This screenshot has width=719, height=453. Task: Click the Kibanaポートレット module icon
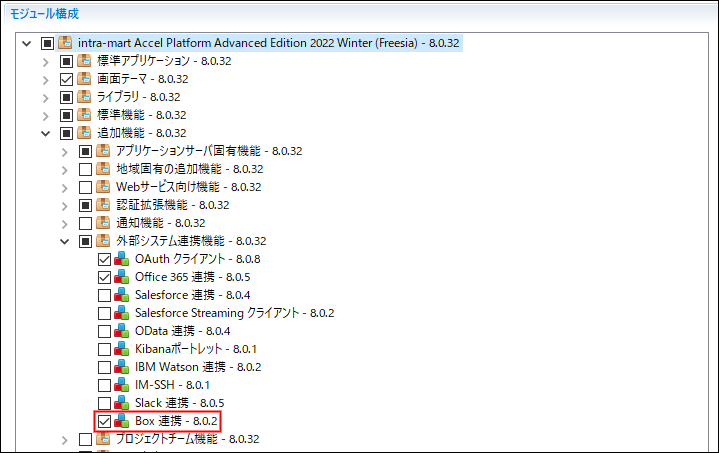[122, 349]
